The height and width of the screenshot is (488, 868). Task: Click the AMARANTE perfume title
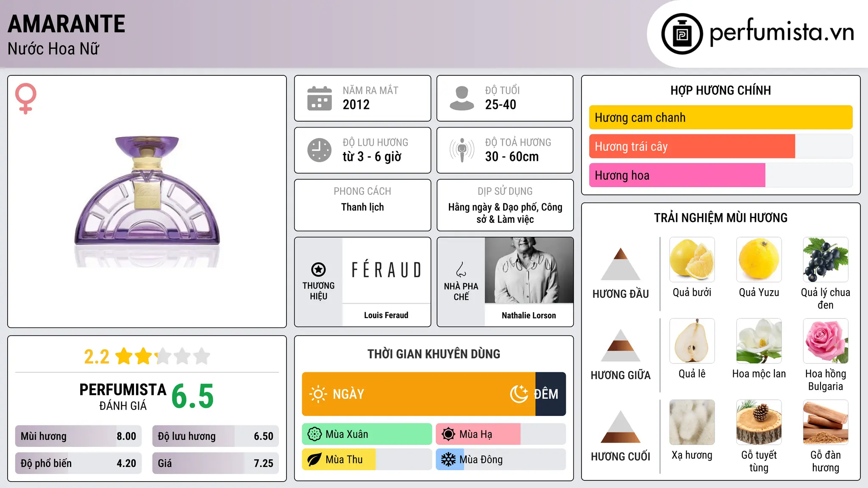point(67,24)
